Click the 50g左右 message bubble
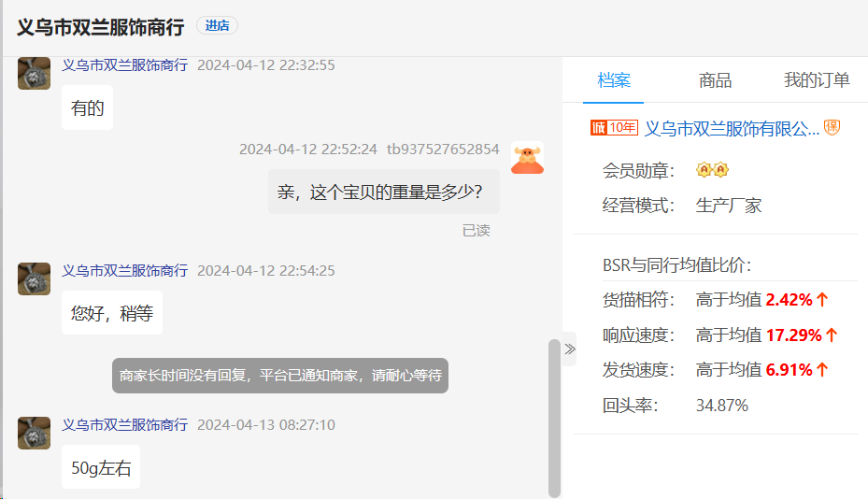Image resolution: width=868 pixels, height=499 pixels. coord(101,467)
